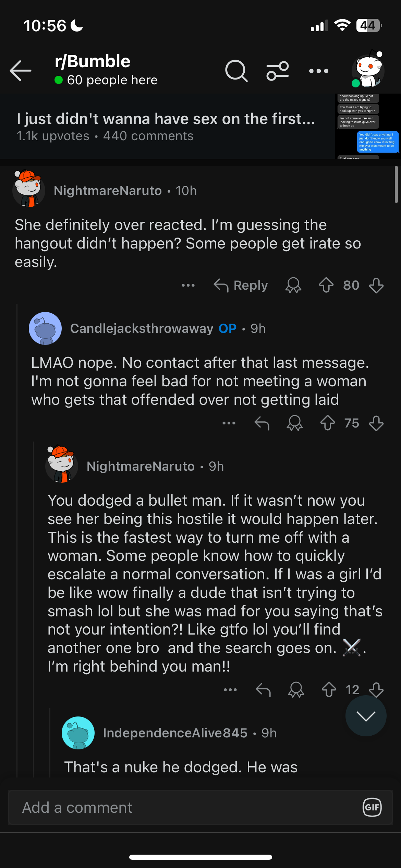
Task: Expand the post title header bar
Action: (166, 126)
